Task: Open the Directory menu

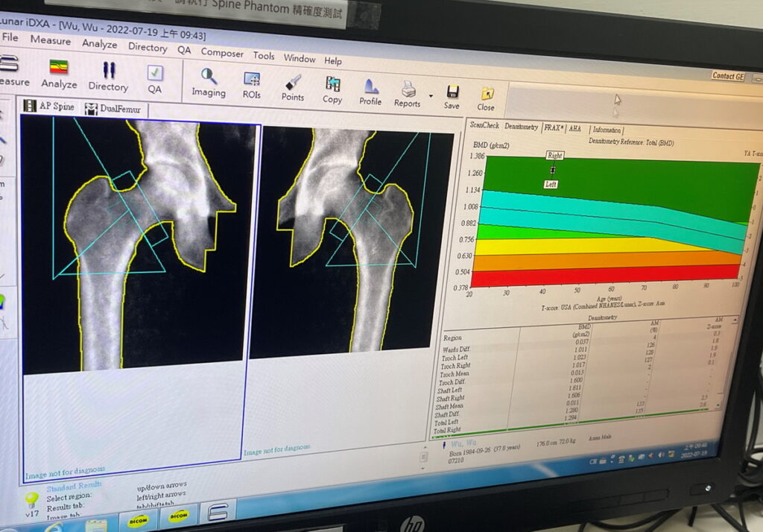Action: tap(148, 47)
